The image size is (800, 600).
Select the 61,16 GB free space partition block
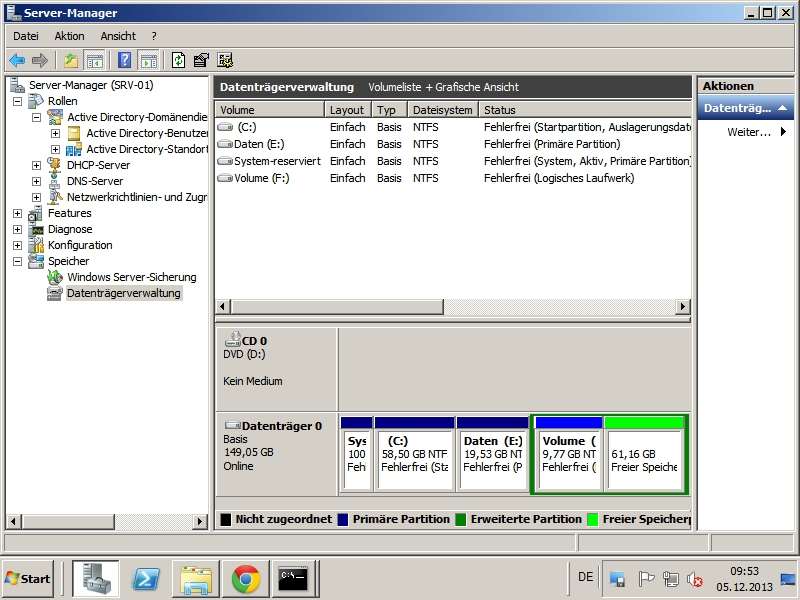[644, 458]
